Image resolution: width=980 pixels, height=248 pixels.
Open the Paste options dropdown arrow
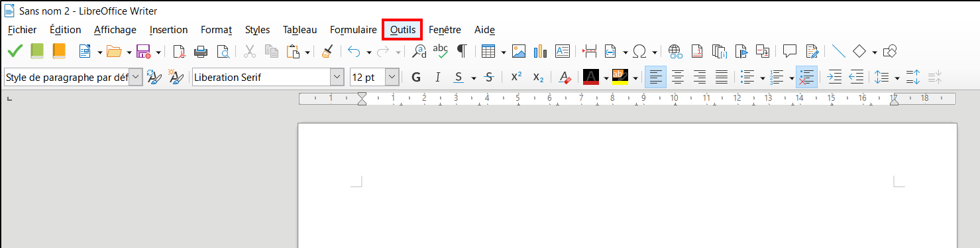308,52
